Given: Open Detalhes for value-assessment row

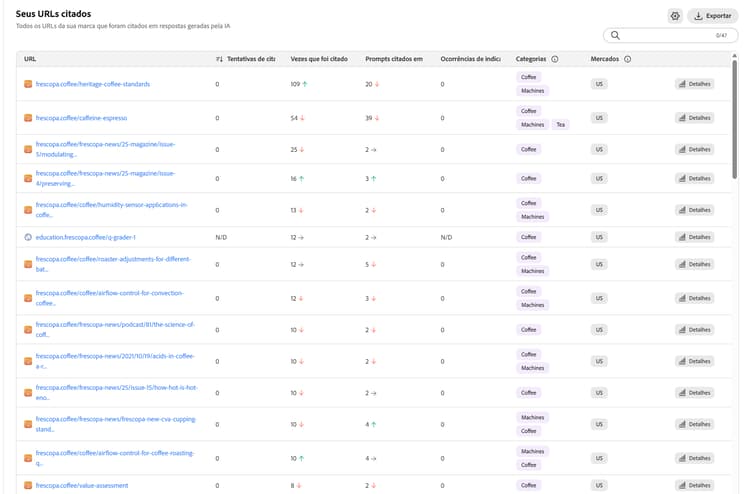Looking at the screenshot, I should click(695, 485).
